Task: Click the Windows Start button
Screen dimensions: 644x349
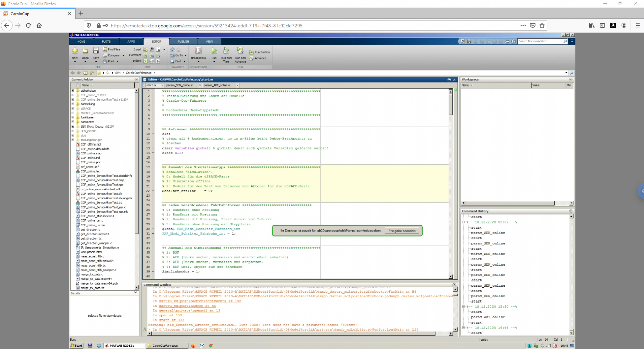Action: 77,345
